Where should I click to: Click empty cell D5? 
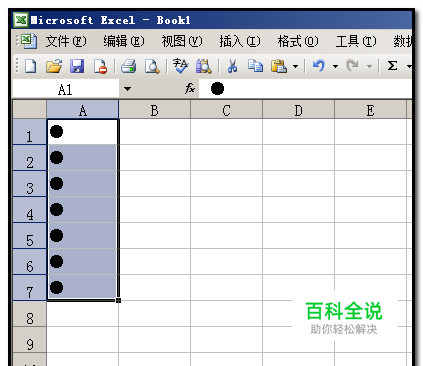[x=298, y=236]
